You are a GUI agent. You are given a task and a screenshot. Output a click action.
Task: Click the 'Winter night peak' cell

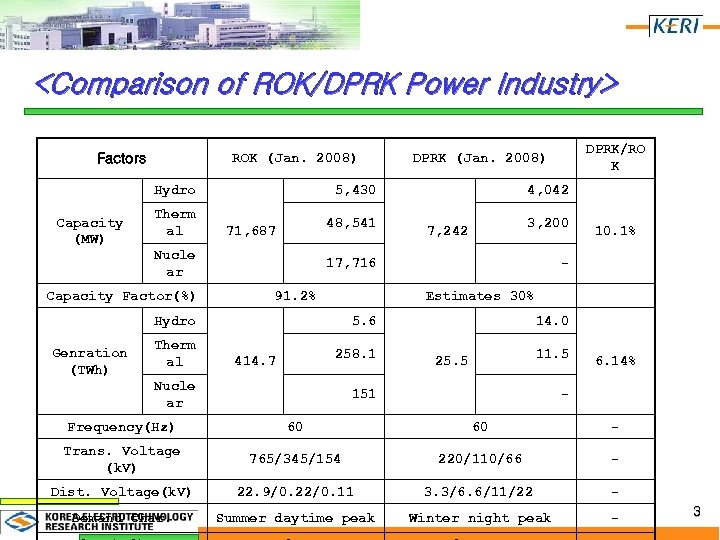click(480, 518)
